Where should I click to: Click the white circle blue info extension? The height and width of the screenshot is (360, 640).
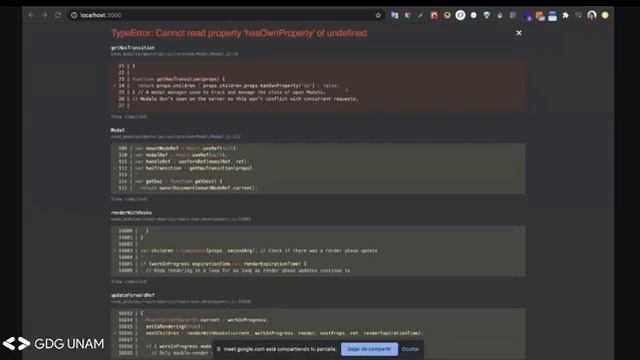(x=460, y=15)
